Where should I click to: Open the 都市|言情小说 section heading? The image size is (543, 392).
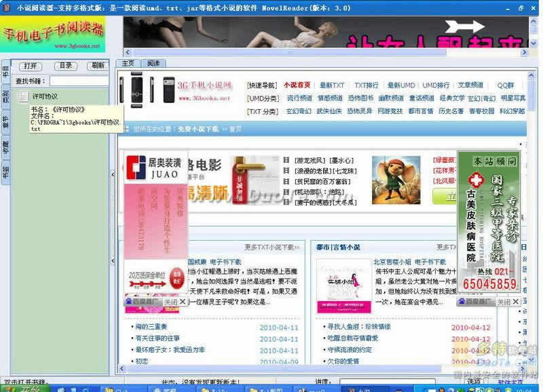tap(338, 247)
